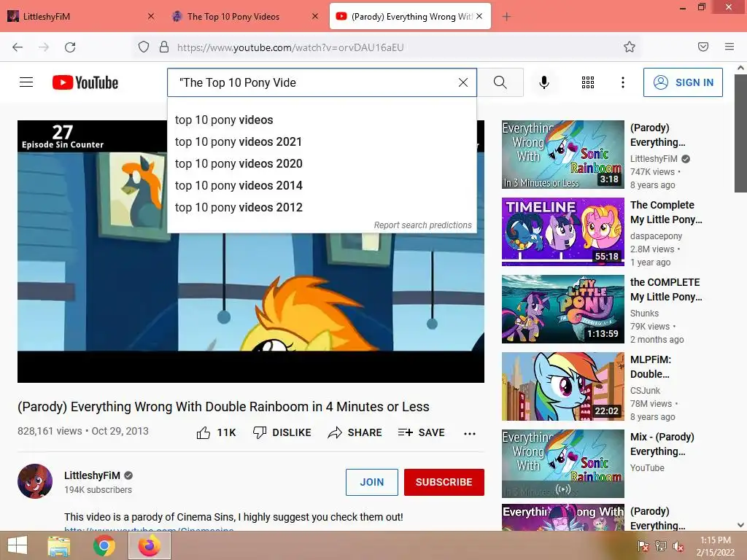Screen dimensions: 747x560
Task: Open Rainbow Dash 22:02 video thumbnail
Action: [562, 386]
